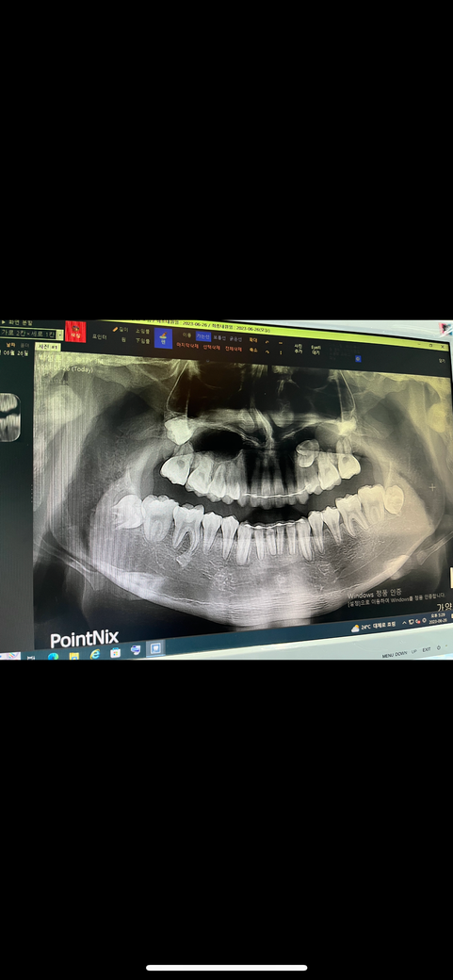Open File Explorer from the taskbar
453x980 pixels.
click(x=73, y=655)
